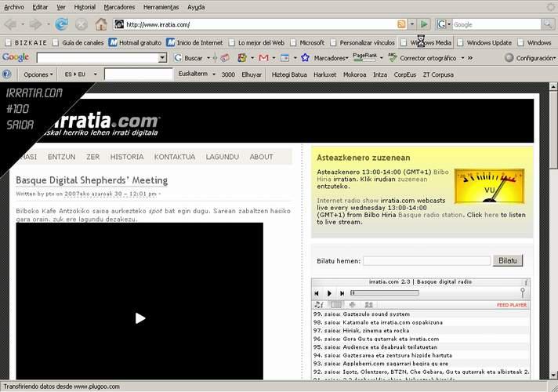Click the blue star Marcadores icon
This screenshot has height=392, width=558.
tap(305, 58)
